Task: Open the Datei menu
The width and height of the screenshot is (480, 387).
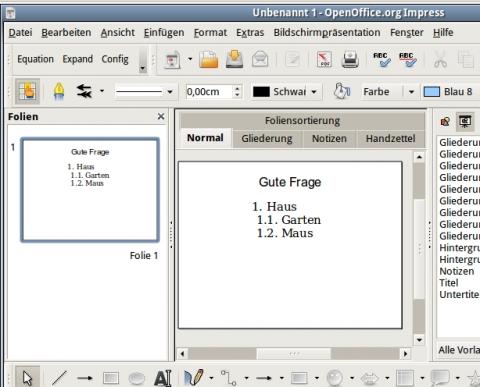Action: click(20, 33)
